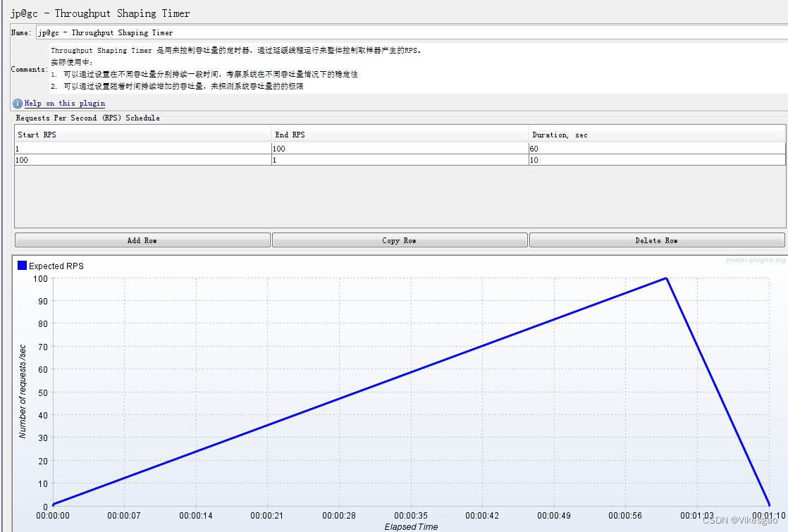Click inside the Comments text area
This screenshot has height=532, width=788.
click(x=418, y=68)
